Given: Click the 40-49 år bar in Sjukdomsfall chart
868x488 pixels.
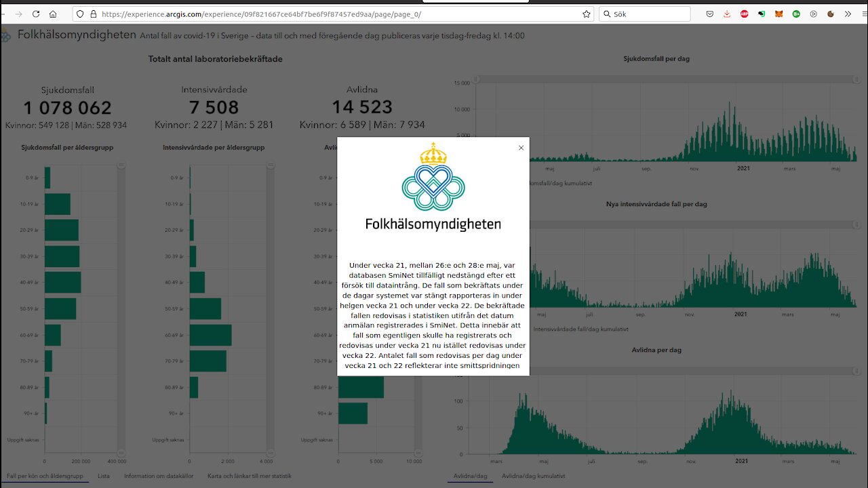Looking at the screenshot, I should coord(63,283).
